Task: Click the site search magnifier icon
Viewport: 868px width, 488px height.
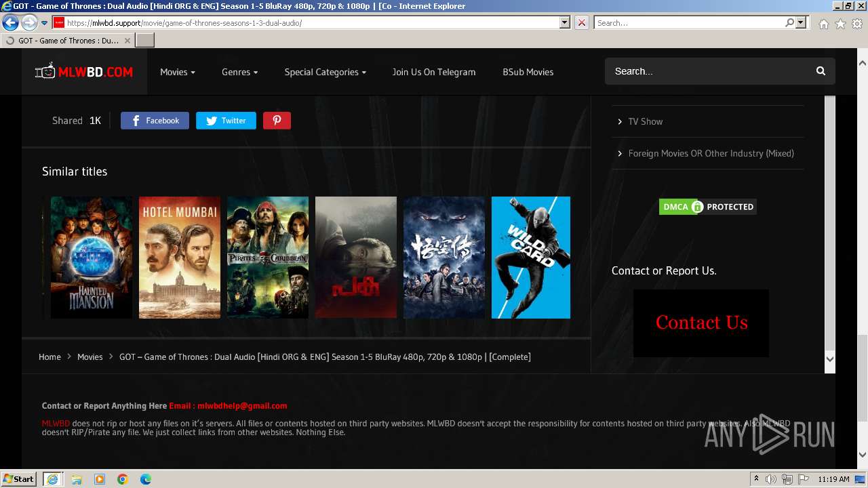Action: point(821,71)
